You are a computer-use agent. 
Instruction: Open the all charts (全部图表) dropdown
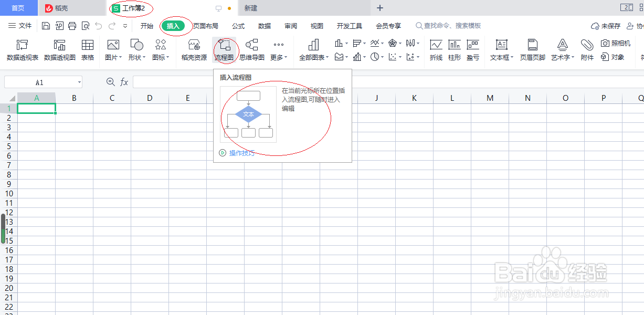pyautogui.click(x=314, y=50)
